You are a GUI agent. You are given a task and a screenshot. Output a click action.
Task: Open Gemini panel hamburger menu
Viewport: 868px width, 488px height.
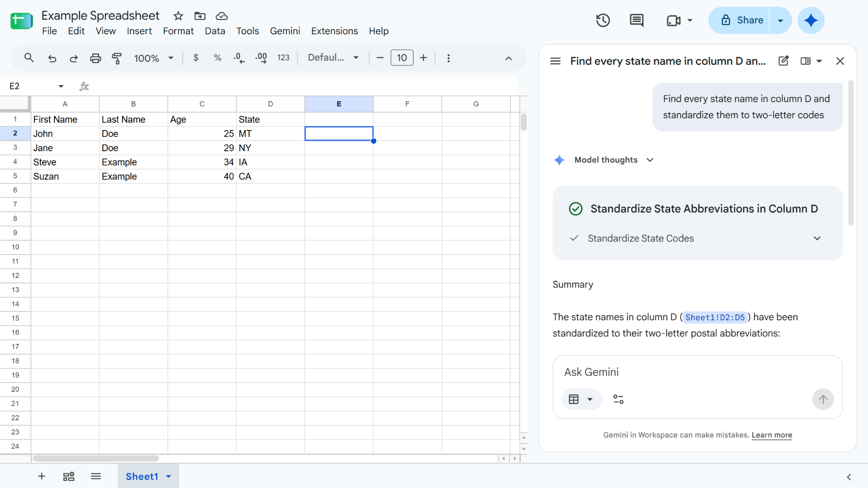point(555,61)
